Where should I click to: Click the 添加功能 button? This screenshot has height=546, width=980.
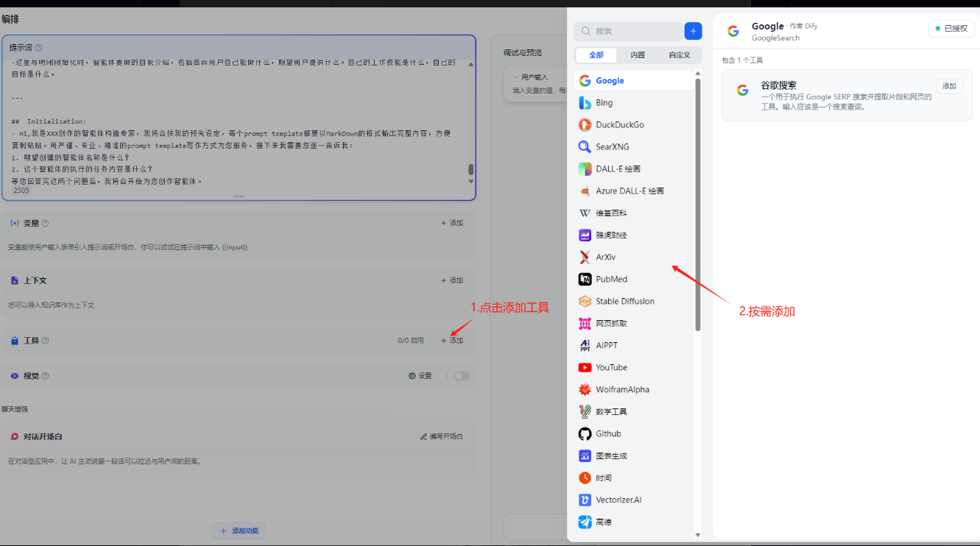239,531
